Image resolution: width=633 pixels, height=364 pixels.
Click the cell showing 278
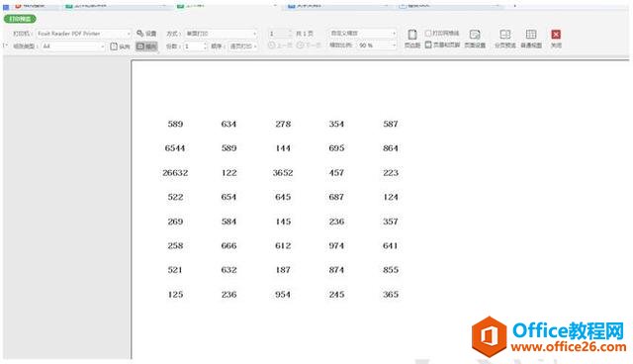[x=283, y=124]
